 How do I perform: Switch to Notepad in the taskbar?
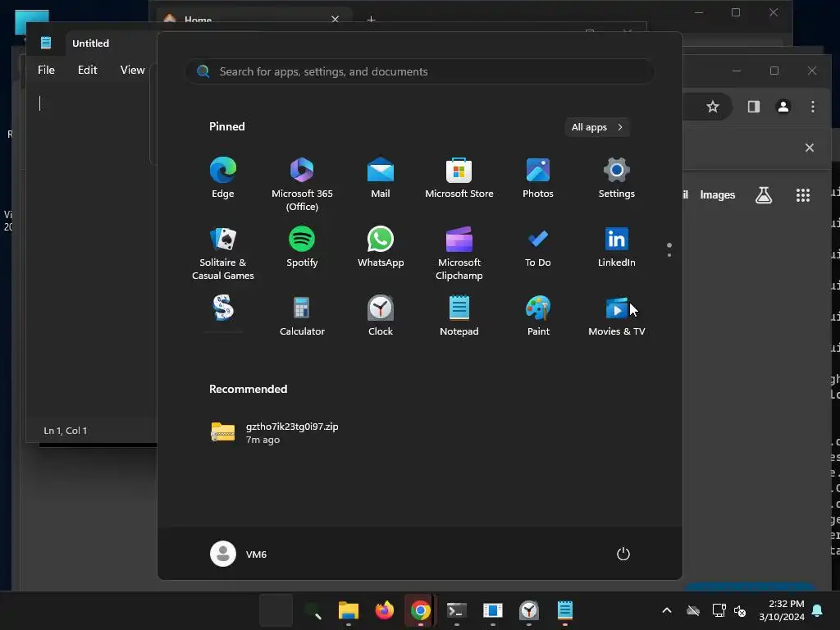[x=564, y=610]
